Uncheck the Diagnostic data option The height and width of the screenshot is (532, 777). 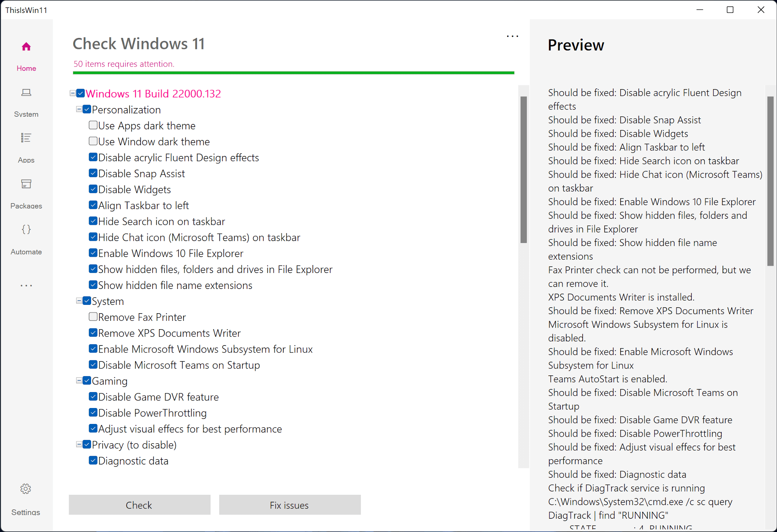pos(93,460)
